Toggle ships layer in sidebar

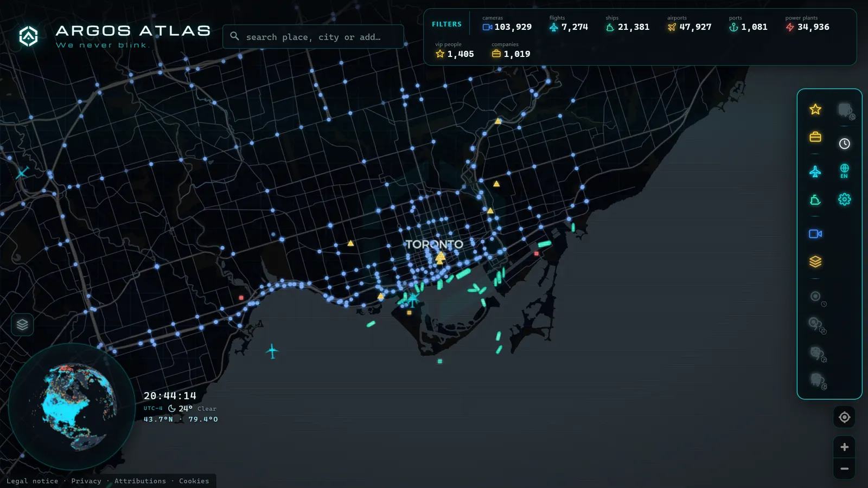[815, 200]
